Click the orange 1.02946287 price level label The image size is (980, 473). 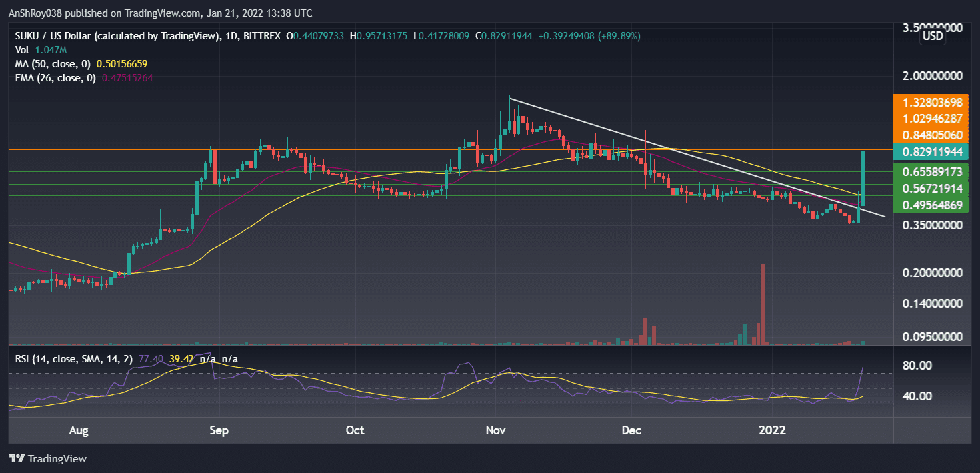coord(931,119)
